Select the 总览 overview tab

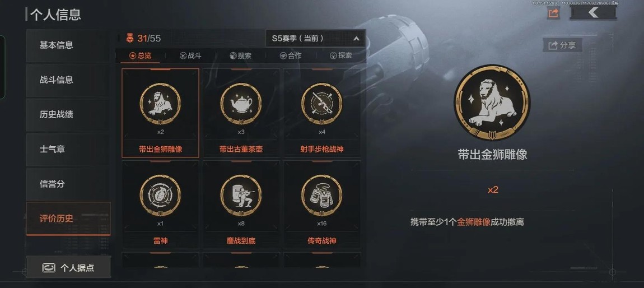(141, 56)
